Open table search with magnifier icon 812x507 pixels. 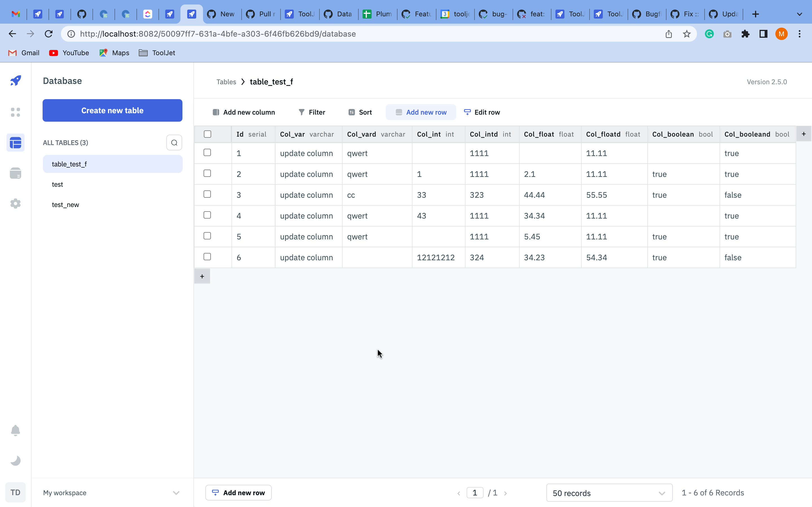click(174, 143)
